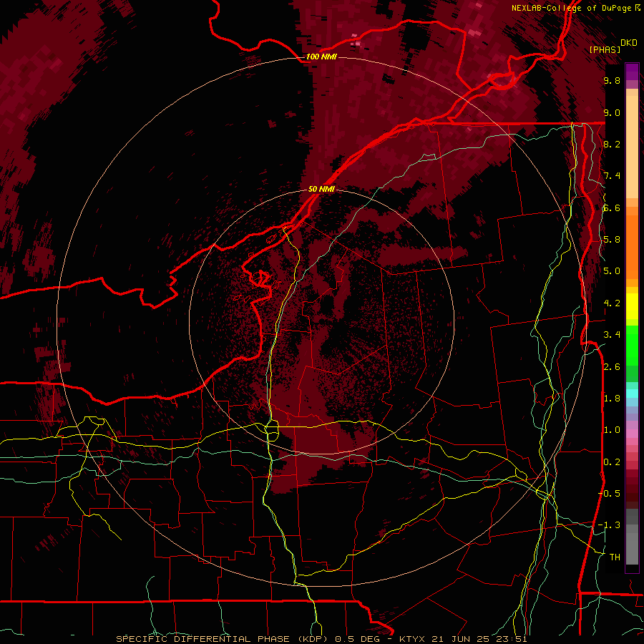Click the DKD product code label
This screenshot has height=644, width=644.
pyautogui.click(x=629, y=43)
